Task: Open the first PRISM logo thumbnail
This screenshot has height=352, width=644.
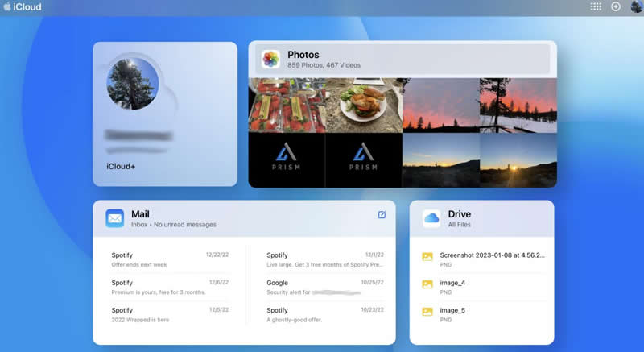Action: tap(287, 160)
